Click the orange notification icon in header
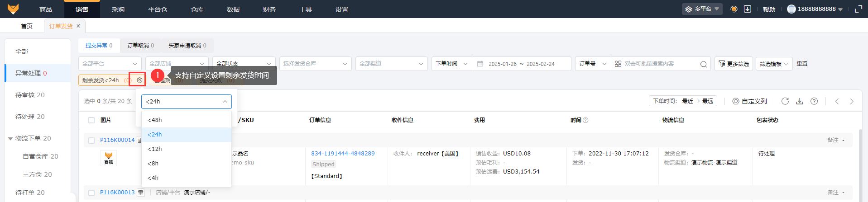The height and width of the screenshot is (202, 868). coord(734,9)
